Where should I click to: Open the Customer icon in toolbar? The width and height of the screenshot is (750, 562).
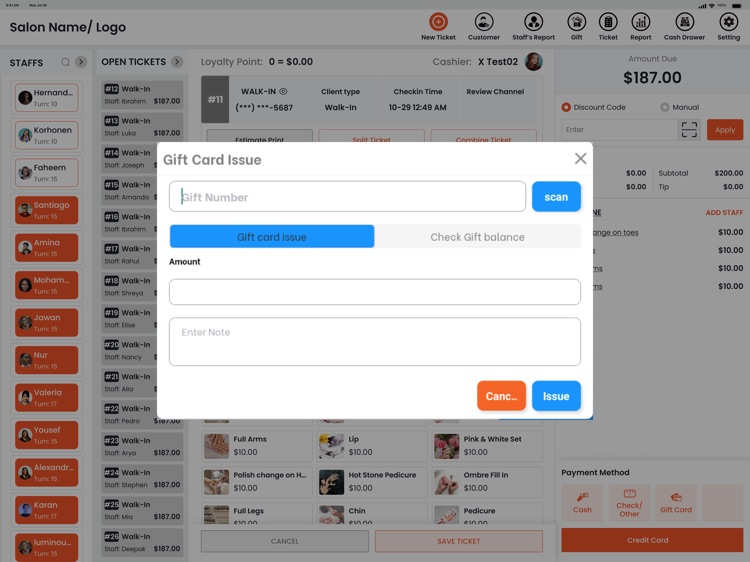[x=484, y=27]
